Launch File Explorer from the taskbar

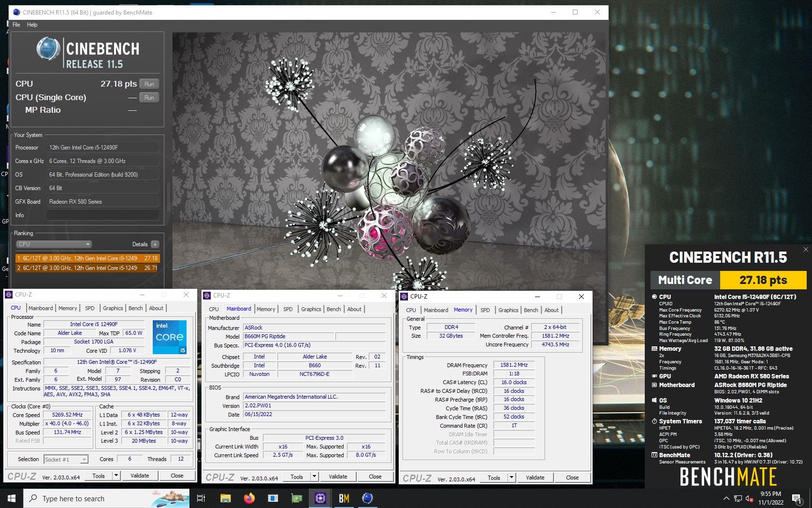click(x=225, y=498)
